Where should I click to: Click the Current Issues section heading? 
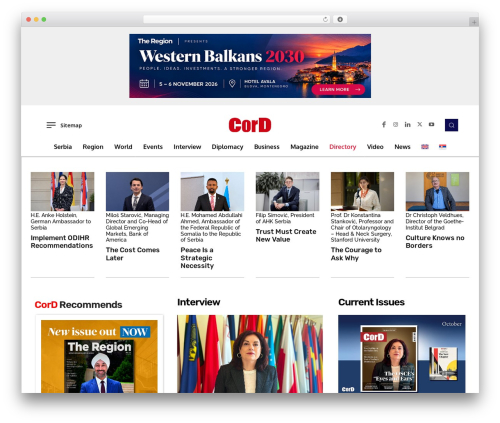click(x=371, y=302)
